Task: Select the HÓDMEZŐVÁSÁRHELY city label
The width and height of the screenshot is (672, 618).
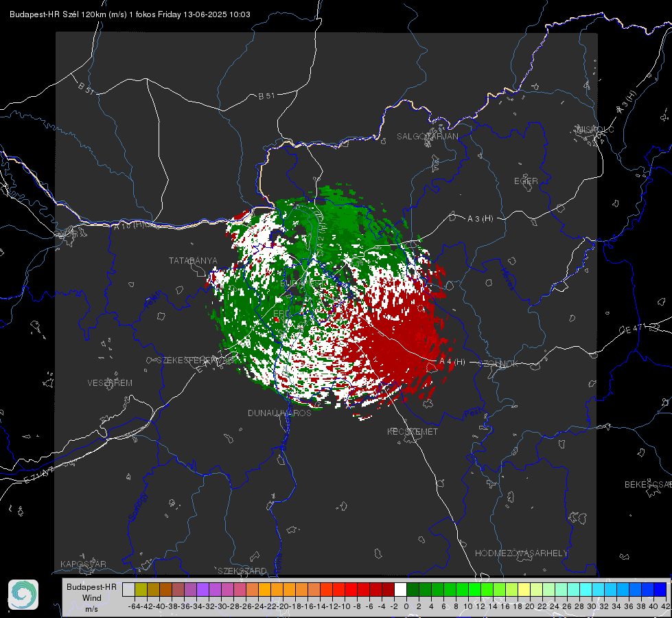Action: point(521,553)
